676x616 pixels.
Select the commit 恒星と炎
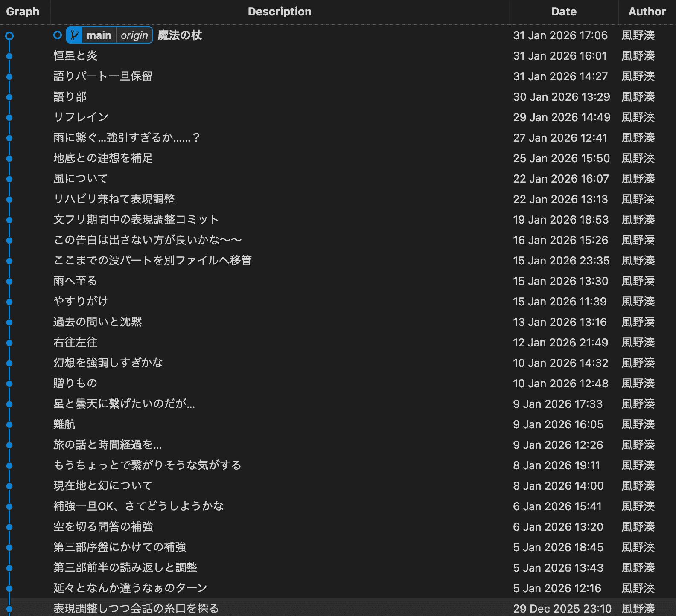(x=76, y=55)
